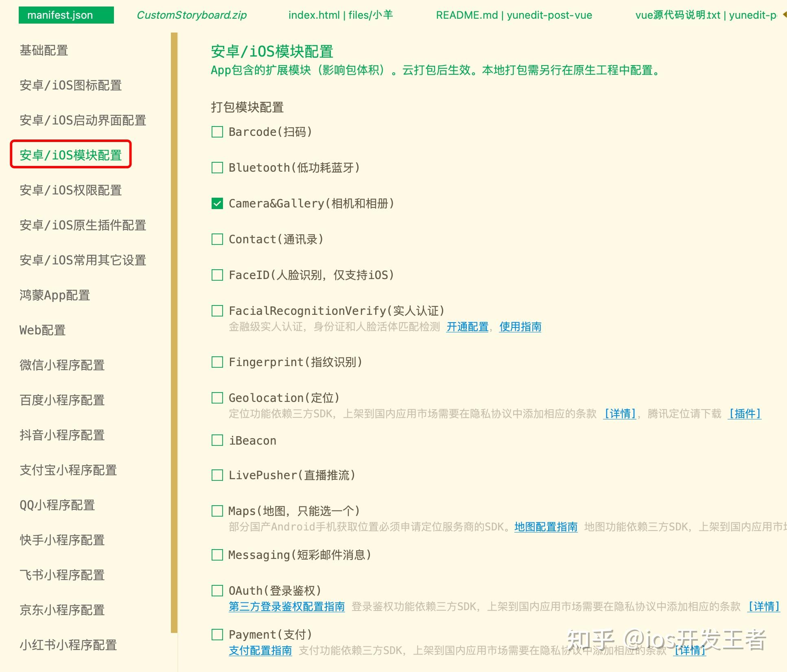Screen dimensions: 787x672
Task: Check the OAuth(登录鉴权) option
Action: click(217, 590)
